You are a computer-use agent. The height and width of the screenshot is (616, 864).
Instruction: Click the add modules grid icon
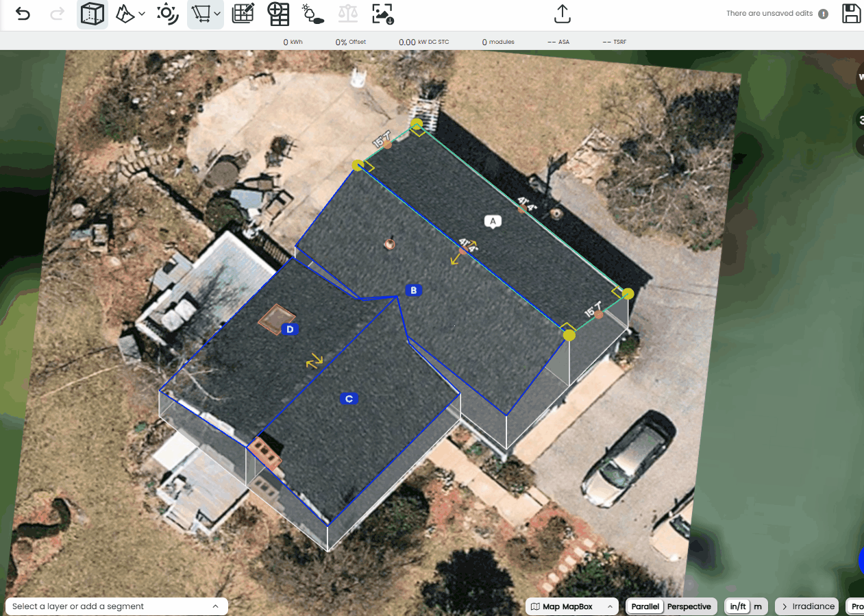coord(278,14)
